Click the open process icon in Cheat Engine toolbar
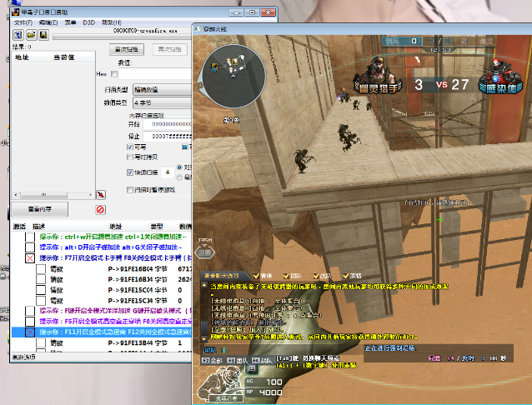Image resolution: width=532 pixels, height=405 pixels. [18, 35]
